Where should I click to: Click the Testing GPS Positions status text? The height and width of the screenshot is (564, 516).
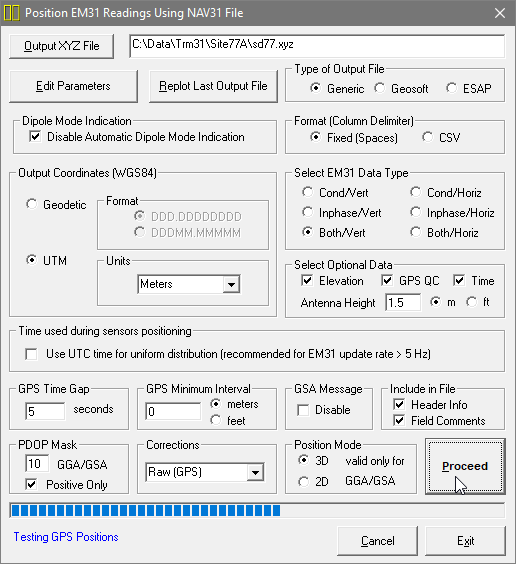pos(66,537)
